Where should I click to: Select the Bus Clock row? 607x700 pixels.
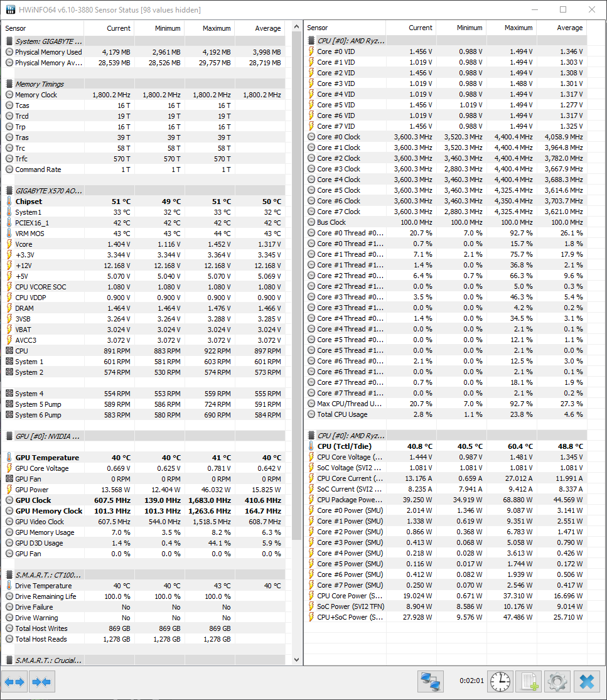point(446,222)
